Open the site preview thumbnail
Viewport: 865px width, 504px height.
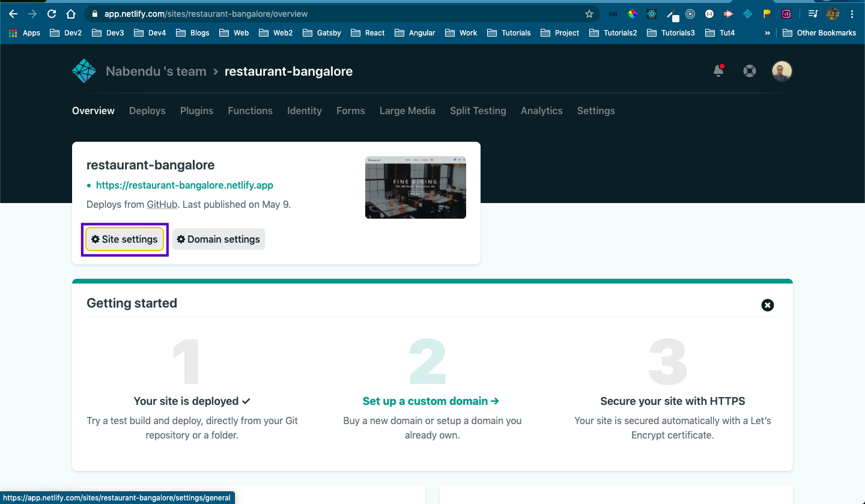click(x=416, y=187)
